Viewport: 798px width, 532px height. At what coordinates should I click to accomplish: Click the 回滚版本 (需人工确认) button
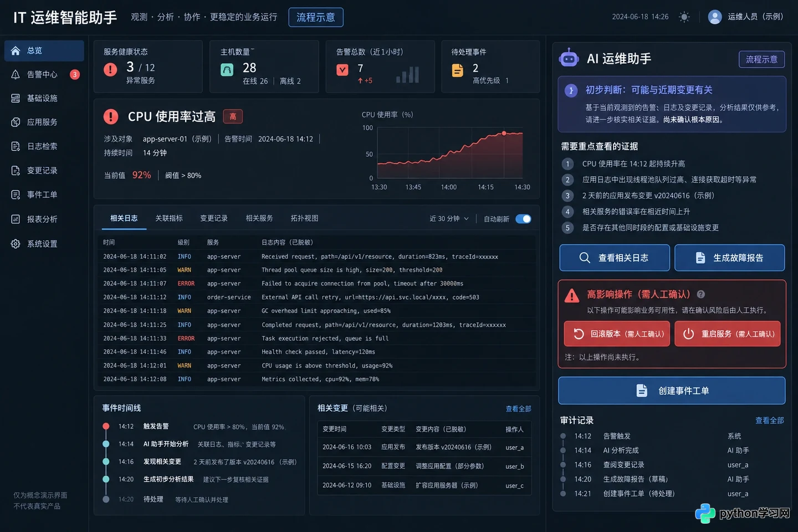pos(617,334)
